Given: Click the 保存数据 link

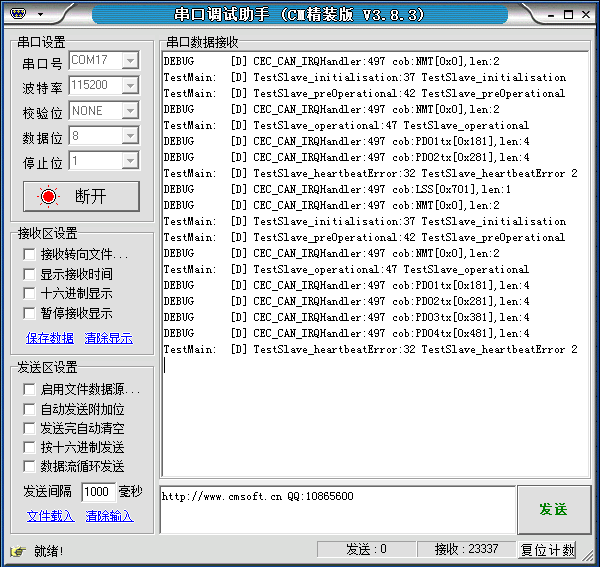Looking at the screenshot, I should point(50,338).
